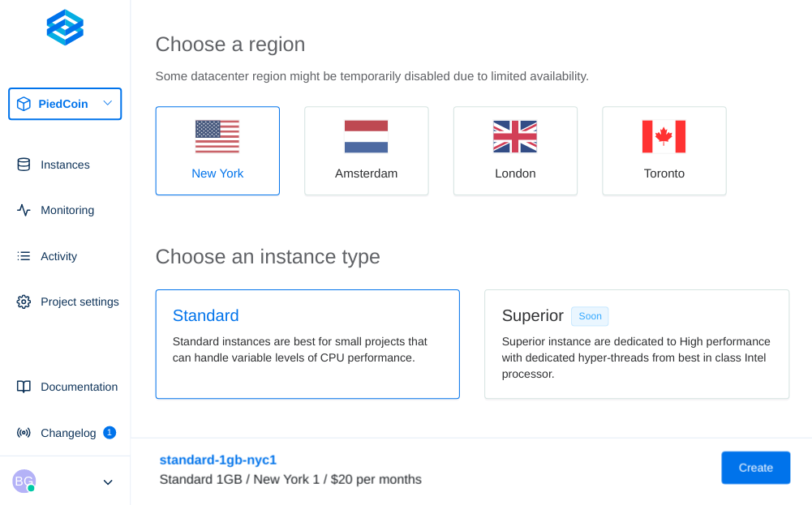Select the Superior instance type card
Image resolution: width=812 pixels, height=505 pixels.
point(636,344)
